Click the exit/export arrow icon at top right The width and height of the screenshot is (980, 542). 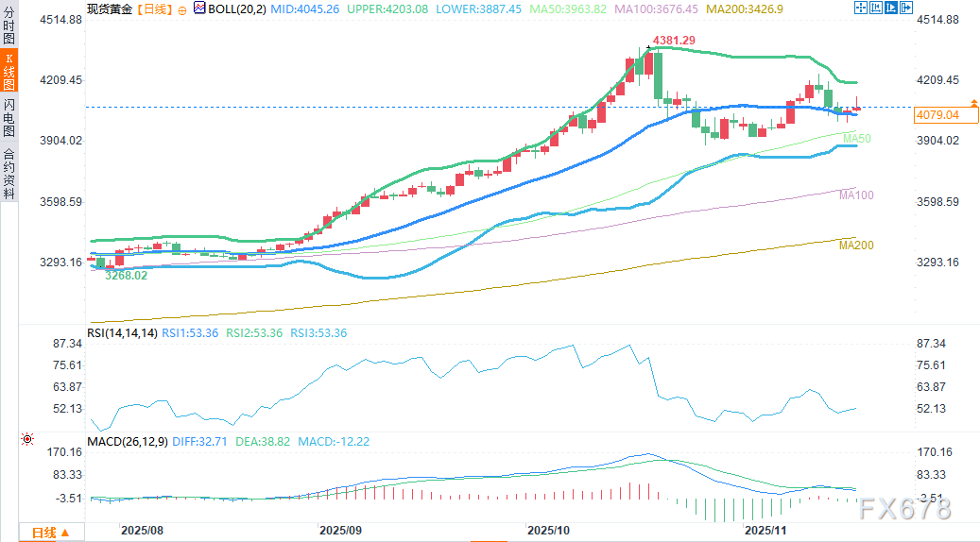906,8
